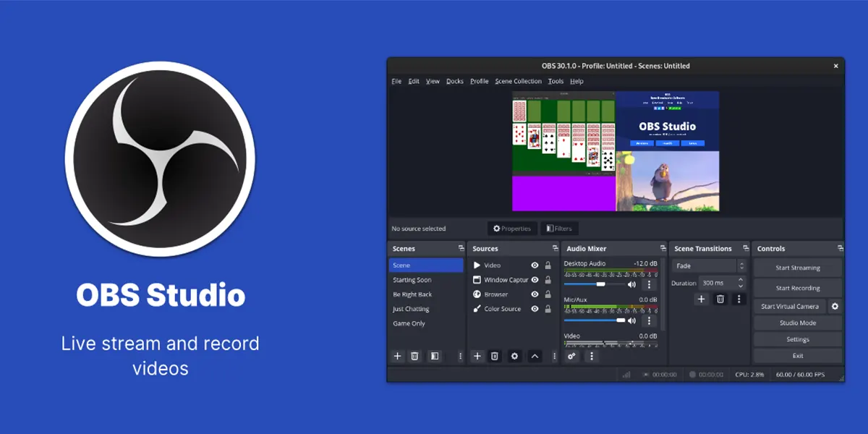Remove transition with Scene Transitions trash icon

[x=720, y=299]
